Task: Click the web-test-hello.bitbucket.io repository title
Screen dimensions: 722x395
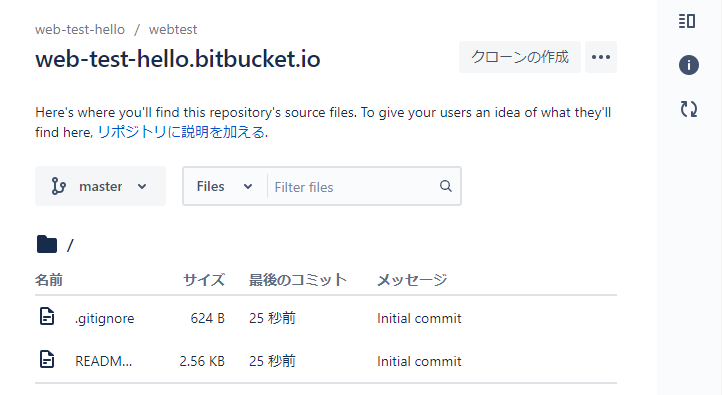Action: [x=178, y=59]
